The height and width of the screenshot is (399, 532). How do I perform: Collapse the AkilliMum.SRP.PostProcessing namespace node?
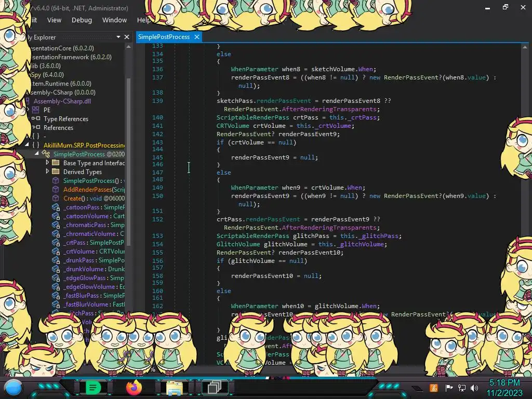pyautogui.click(x=27, y=144)
